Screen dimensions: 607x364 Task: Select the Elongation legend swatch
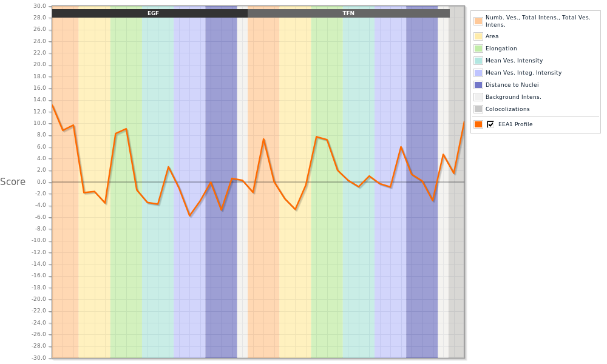478,49
